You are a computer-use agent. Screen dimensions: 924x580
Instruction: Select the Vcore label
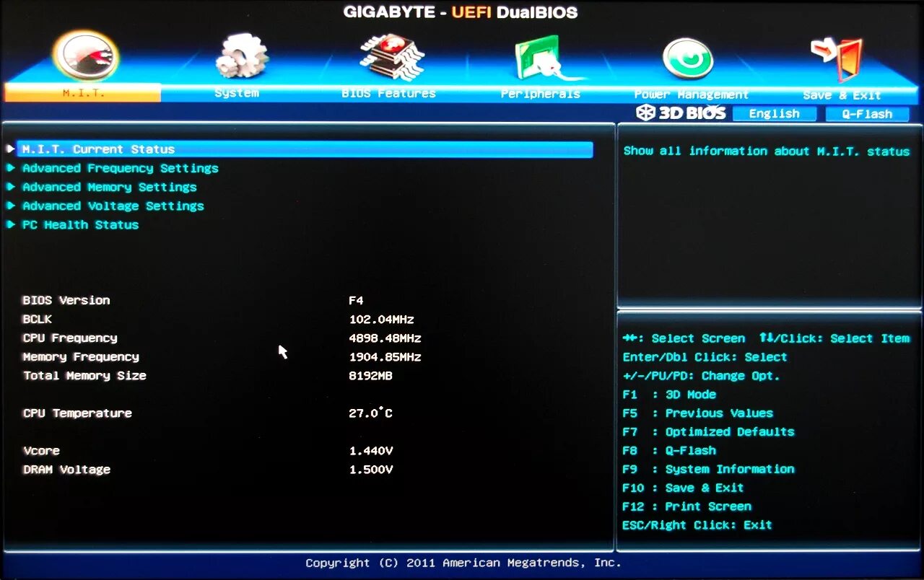41,451
